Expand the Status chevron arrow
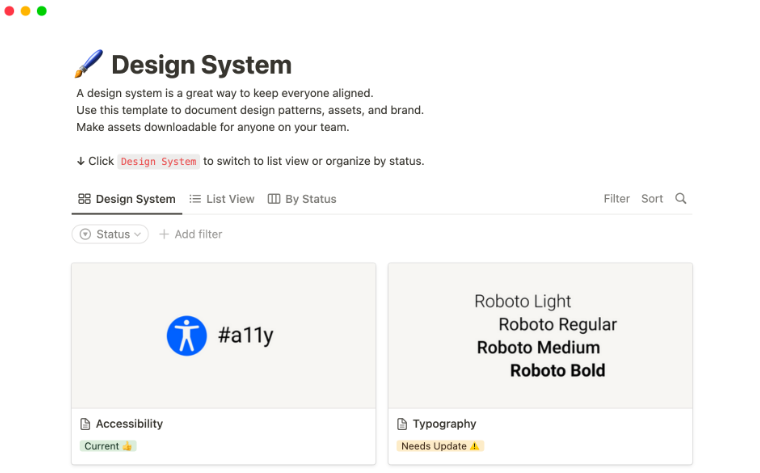The height and width of the screenshot is (473, 760). point(138,235)
